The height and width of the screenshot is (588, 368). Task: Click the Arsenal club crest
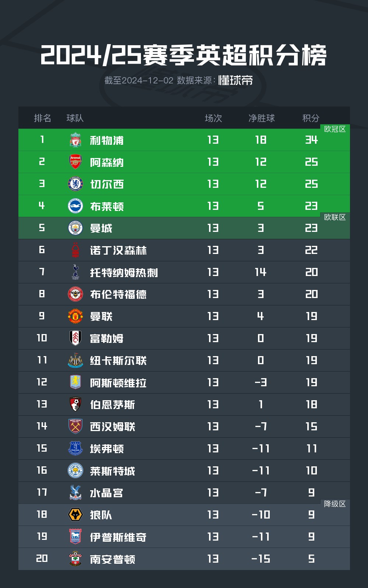75,162
